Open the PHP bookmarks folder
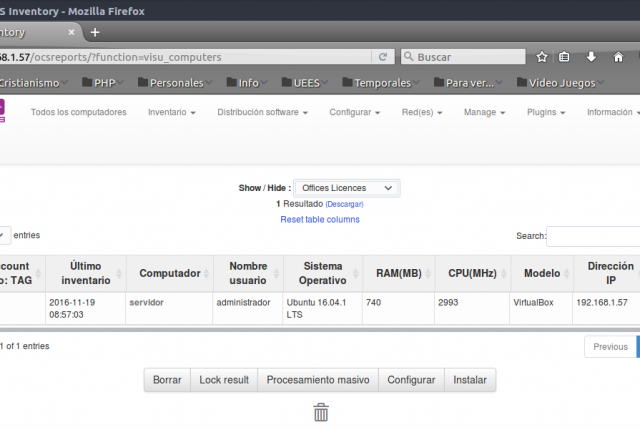The height and width of the screenshot is (430, 640). point(102,83)
